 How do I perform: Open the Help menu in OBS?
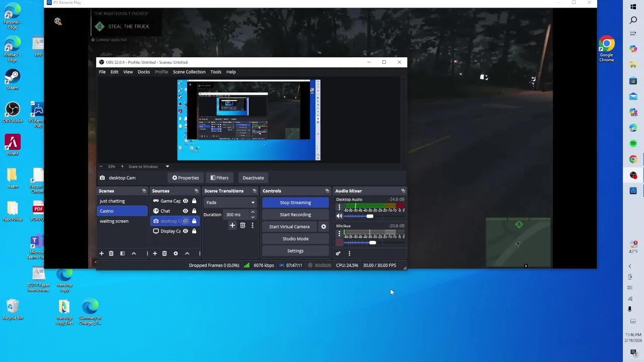231,72
